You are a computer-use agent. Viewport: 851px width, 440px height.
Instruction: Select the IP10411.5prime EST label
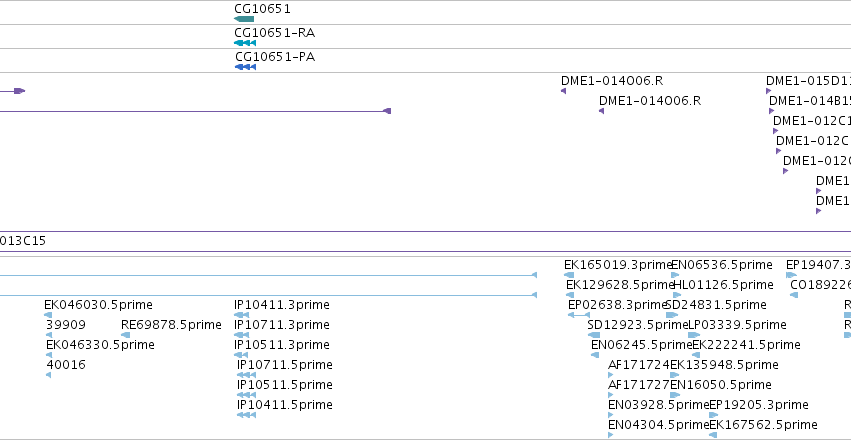point(284,405)
